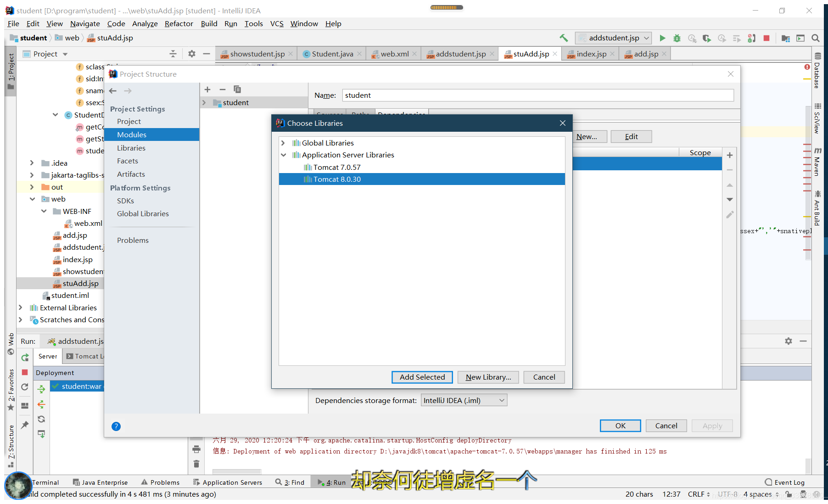Open the Refactor menu
Screen dimensions: 828x504
click(x=179, y=24)
